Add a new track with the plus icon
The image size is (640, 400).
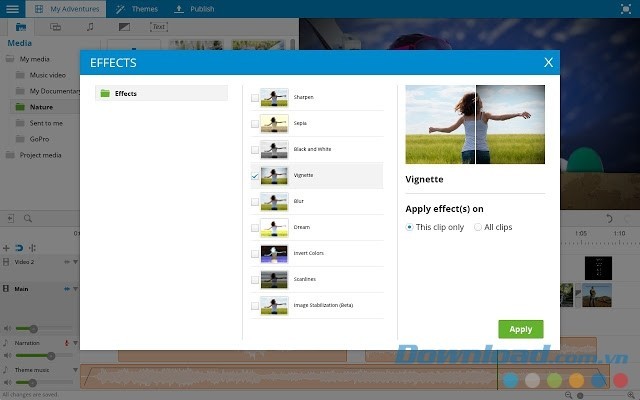6,248
